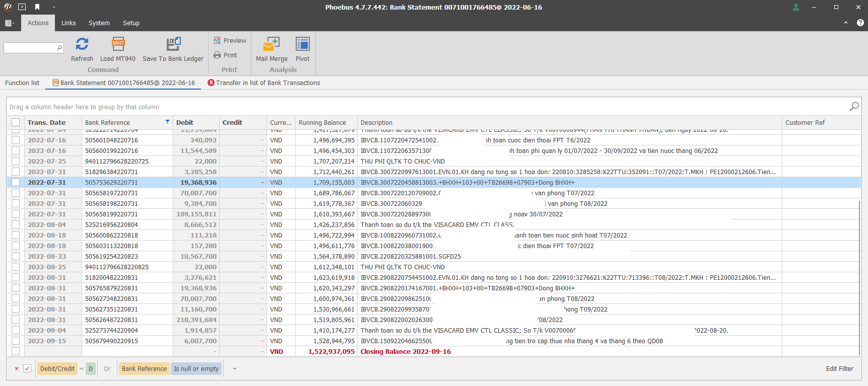This screenshot has height=386, width=868.
Task: Click the run arrow icon in title bar
Action: [22, 7]
